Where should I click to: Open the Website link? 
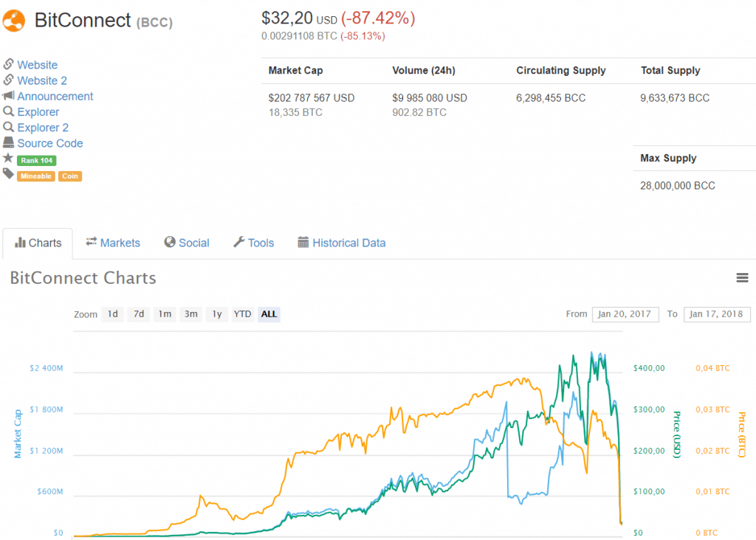click(x=37, y=65)
